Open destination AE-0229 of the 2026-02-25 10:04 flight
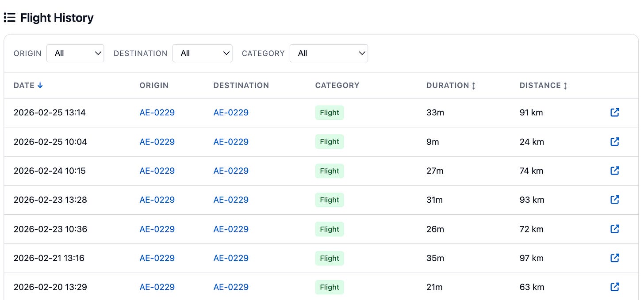The width and height of the screenshot is (644, 300). [x=231, y=142]
